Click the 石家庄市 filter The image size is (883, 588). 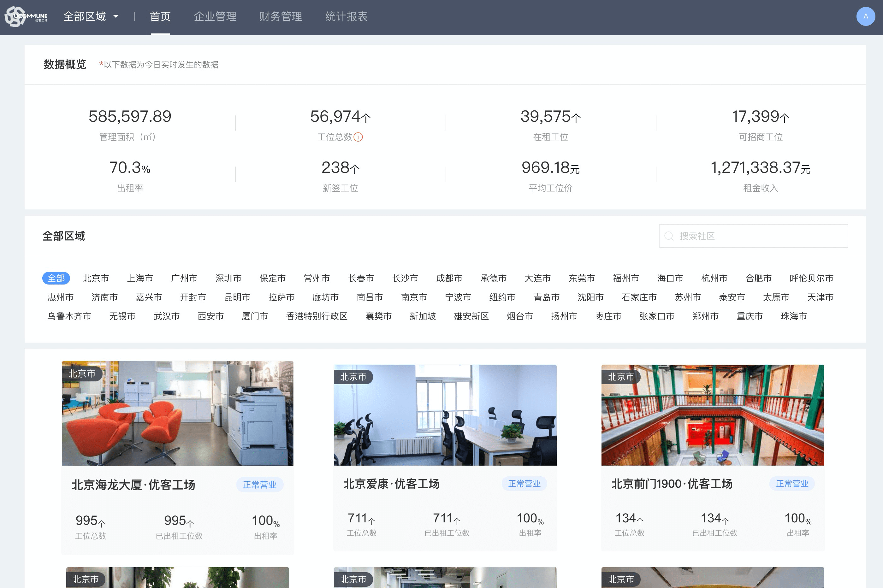[x=639, y=297]
